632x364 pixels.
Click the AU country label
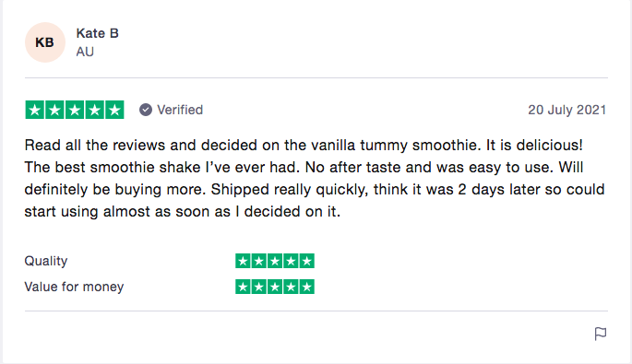point(85,52)
